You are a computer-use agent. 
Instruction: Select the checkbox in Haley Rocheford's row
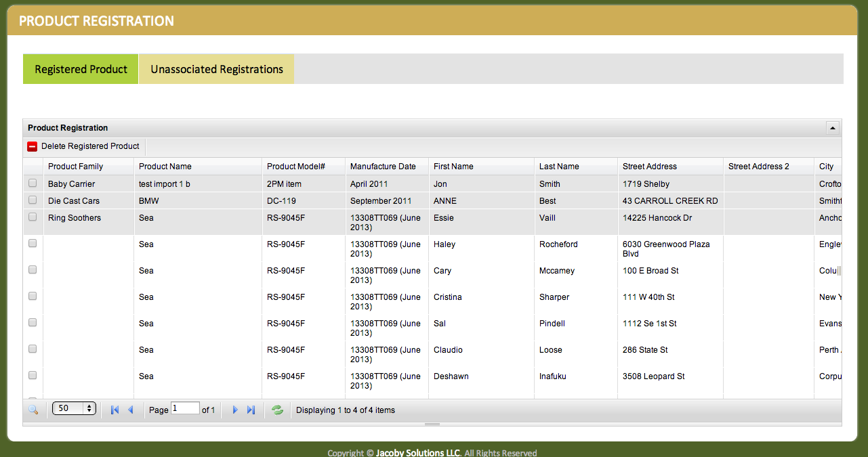click(33, 243)
